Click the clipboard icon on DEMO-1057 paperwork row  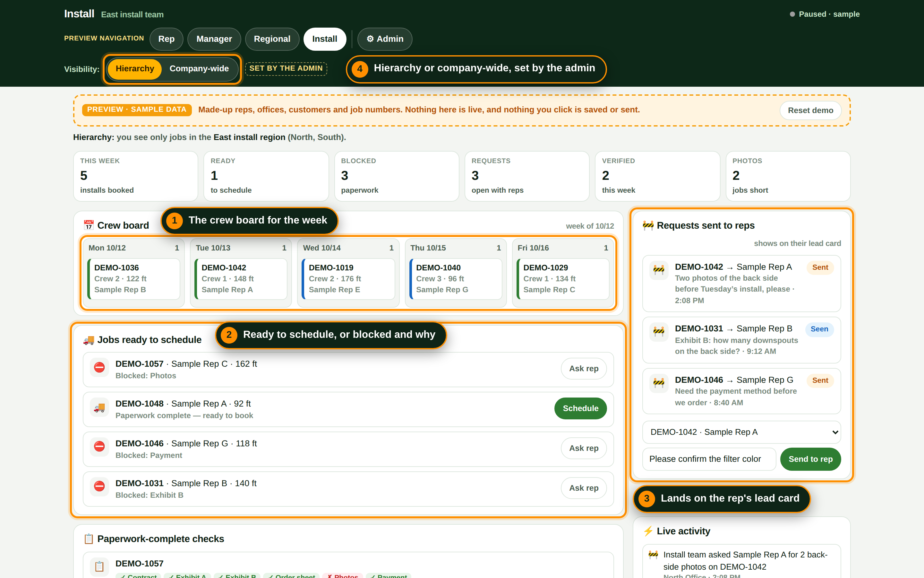[99, 567]
